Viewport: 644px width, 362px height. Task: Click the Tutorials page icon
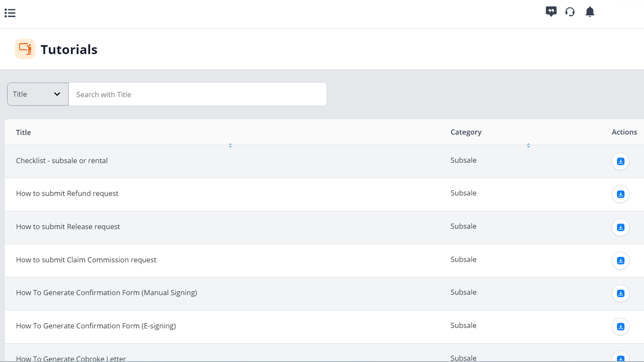coord(25,49)
